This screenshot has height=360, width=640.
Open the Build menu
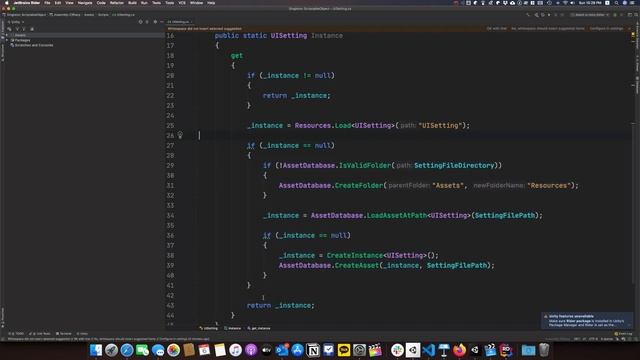click(133, 3)
